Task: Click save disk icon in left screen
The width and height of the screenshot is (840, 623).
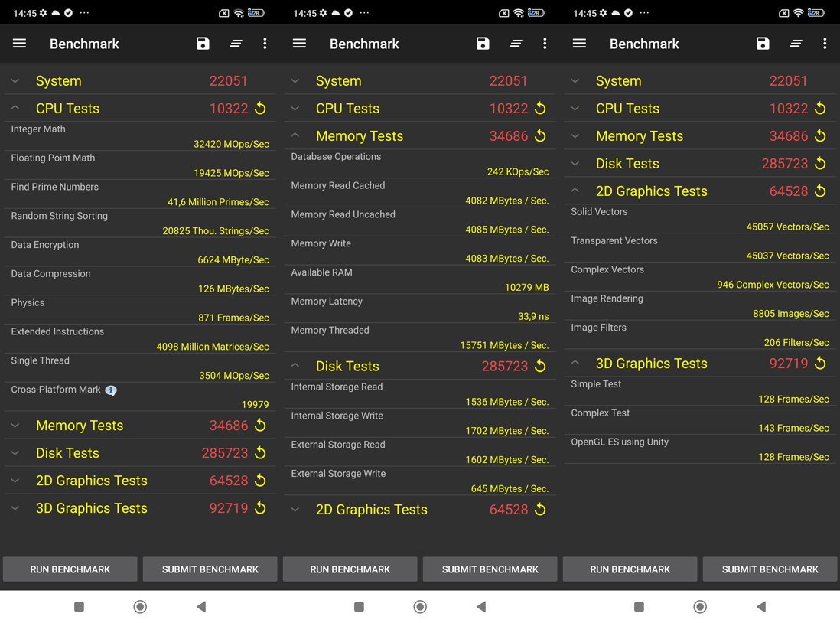Action: (203, 44)
